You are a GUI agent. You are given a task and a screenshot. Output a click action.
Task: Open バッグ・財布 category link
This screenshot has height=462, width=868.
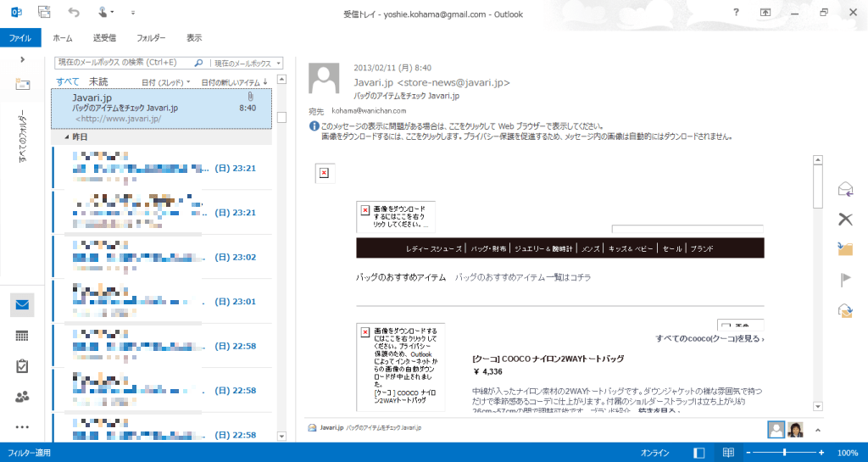tap(488, 248)
